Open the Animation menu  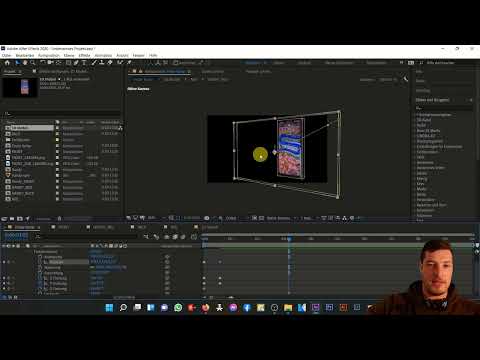pos(103,55)
